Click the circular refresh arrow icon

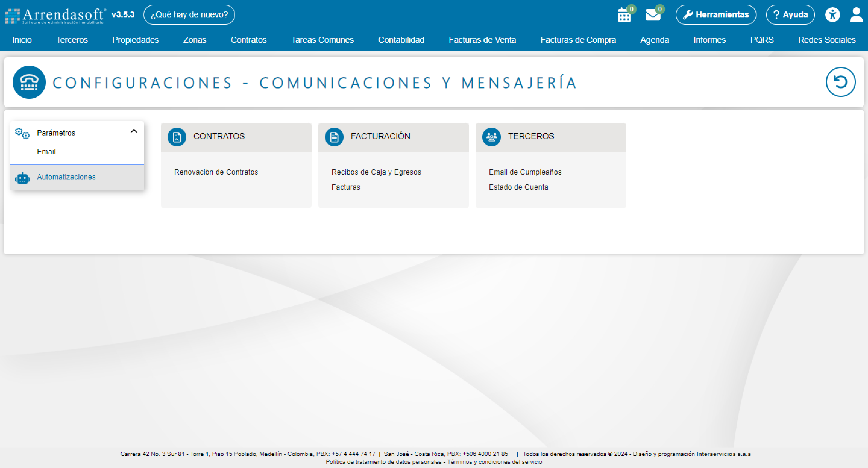(840, 82)
